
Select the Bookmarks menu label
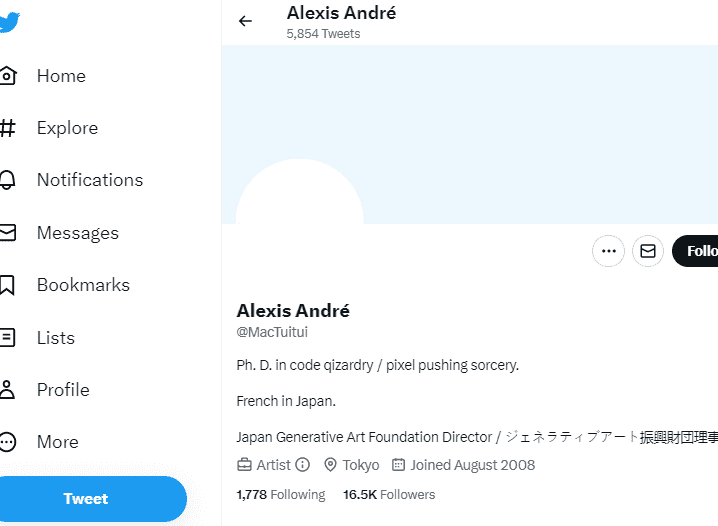pos(83,285)
